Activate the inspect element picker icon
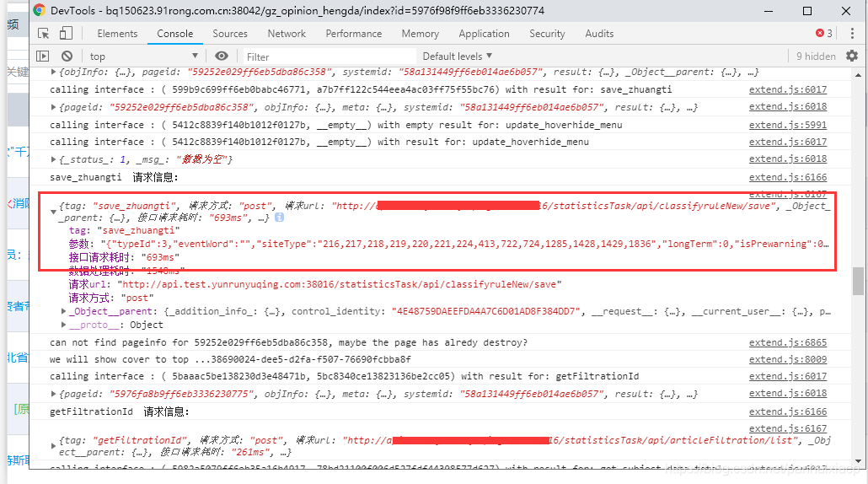868x484 pixels. coord(43,34)
